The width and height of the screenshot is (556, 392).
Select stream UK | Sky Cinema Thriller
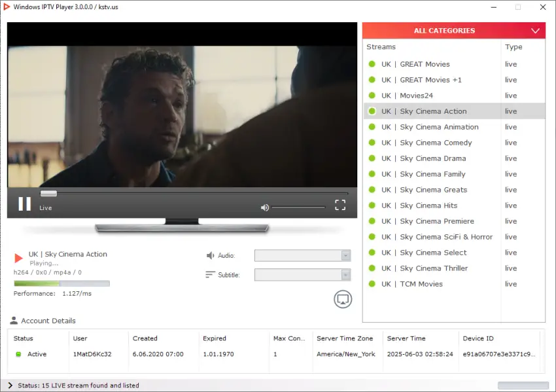[454, 268]
